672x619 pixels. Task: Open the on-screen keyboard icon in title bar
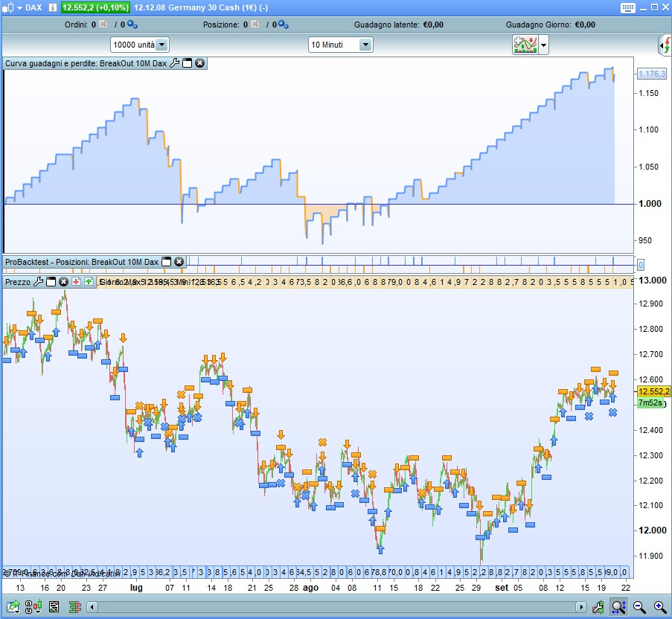[627, 7]
